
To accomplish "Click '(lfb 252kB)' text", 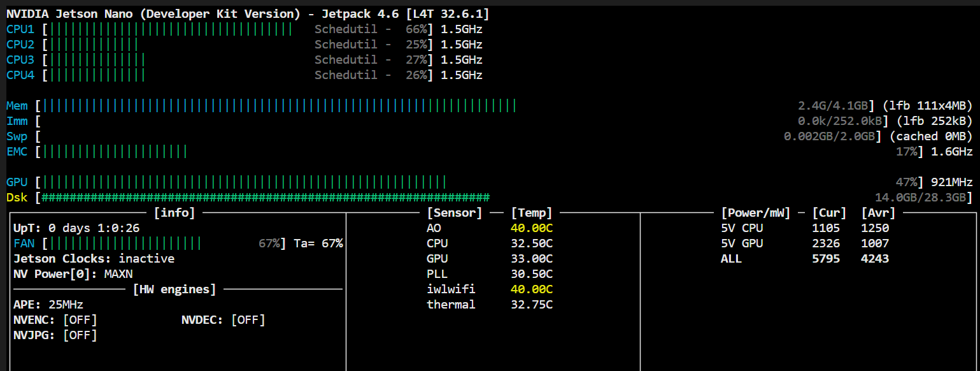I will (934, 121).
